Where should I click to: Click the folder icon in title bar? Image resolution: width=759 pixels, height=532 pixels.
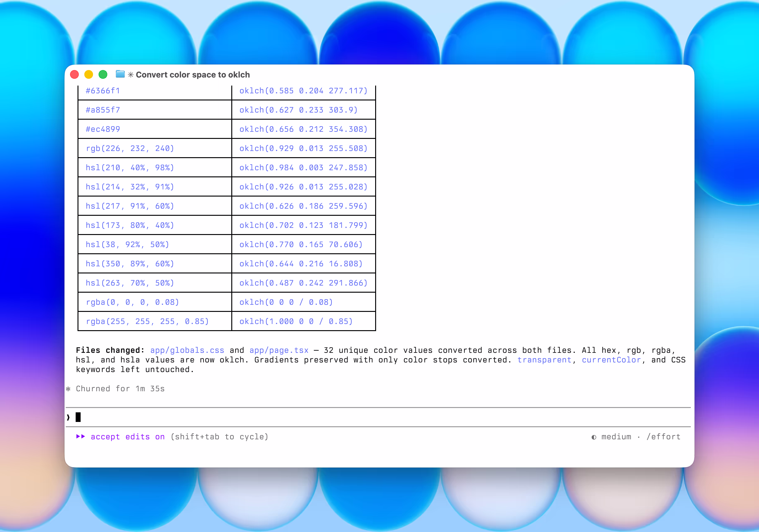120,74
